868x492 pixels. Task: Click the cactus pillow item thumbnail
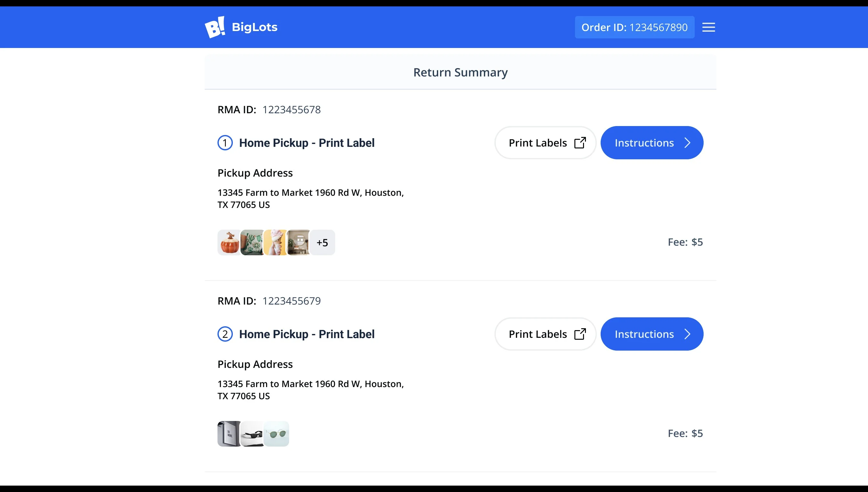[252, 242]
